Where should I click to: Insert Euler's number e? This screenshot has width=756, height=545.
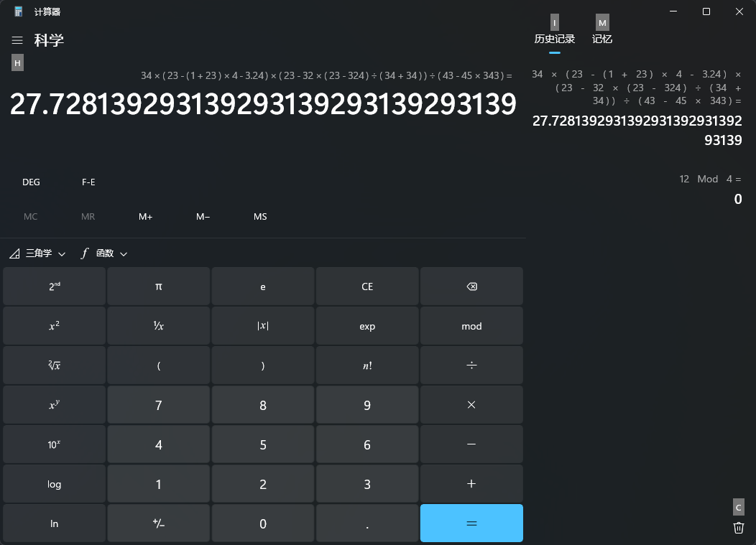(x=263, y=287)
